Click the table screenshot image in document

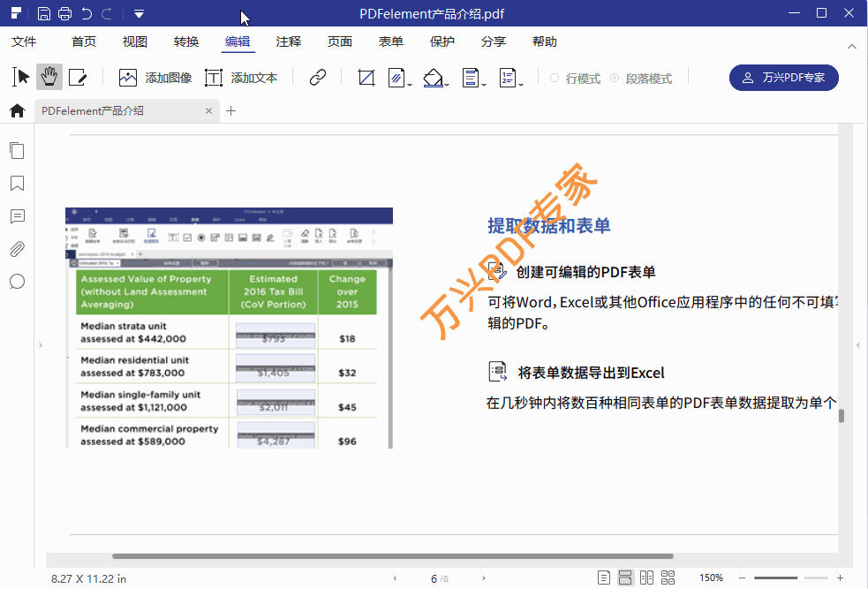click(x=230, y=328)
